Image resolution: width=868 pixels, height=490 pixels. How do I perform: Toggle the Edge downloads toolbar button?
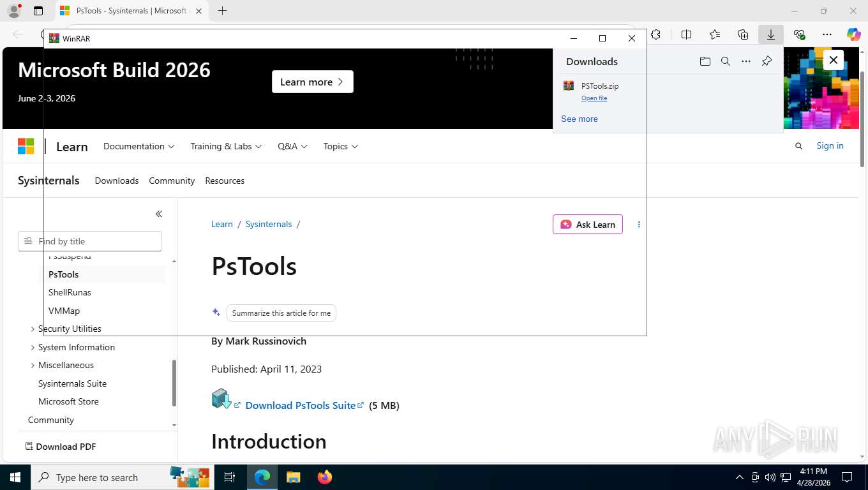(770, 34)
